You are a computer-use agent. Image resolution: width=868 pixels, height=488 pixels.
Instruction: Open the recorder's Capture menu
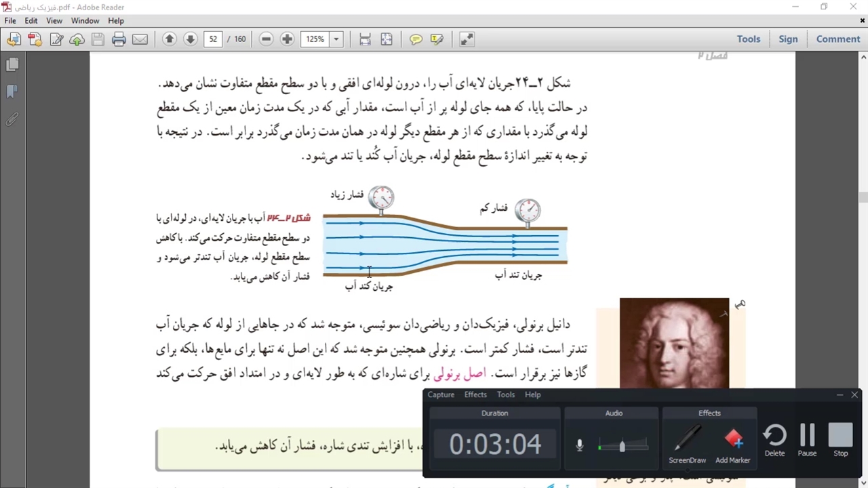coord(441,394)
